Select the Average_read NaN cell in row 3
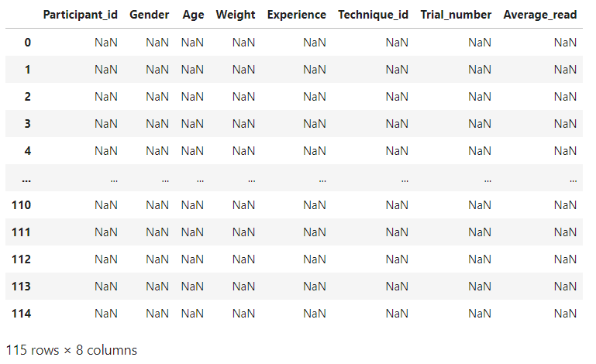 (565, 124)
